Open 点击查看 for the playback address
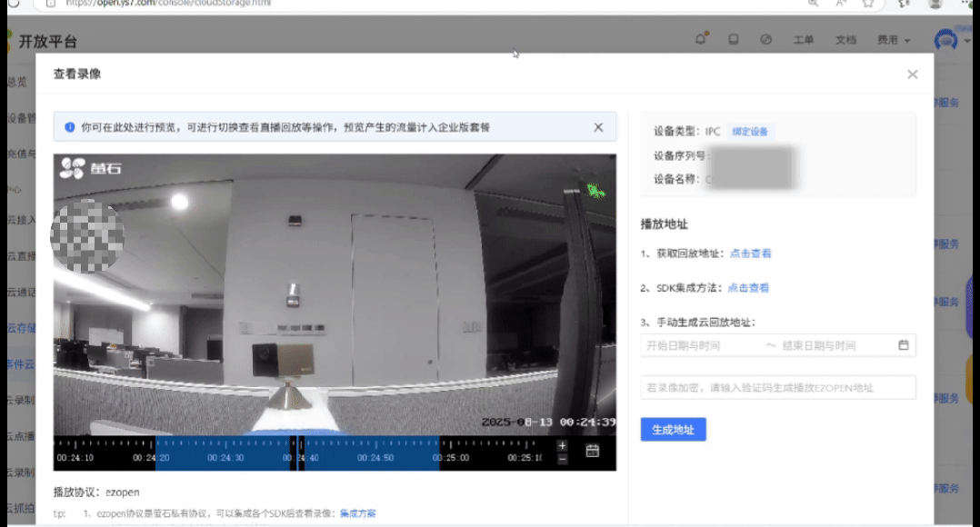This screenshot has width=980, height=527. (x=749, y=253)
